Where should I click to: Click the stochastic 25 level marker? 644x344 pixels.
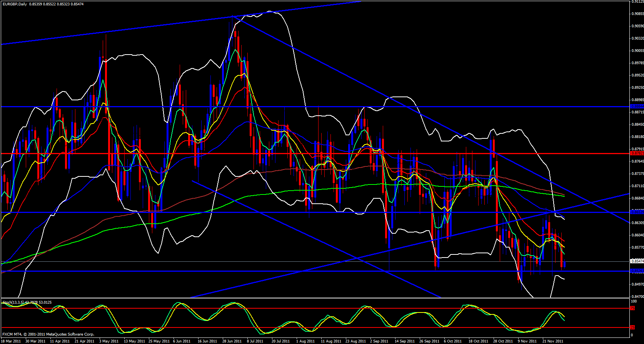(633, 327)
